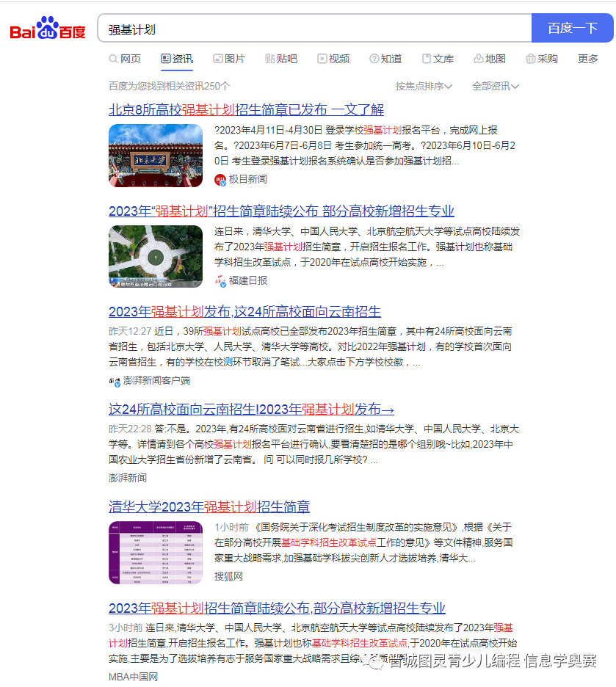Click the timestamp 昨天22:28

tap(130, 429)
